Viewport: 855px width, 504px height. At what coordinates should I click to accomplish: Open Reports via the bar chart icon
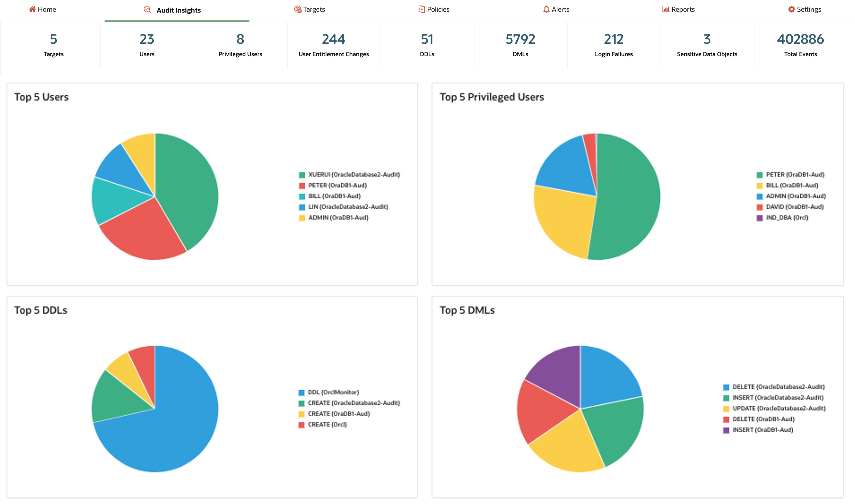(666, 9)
